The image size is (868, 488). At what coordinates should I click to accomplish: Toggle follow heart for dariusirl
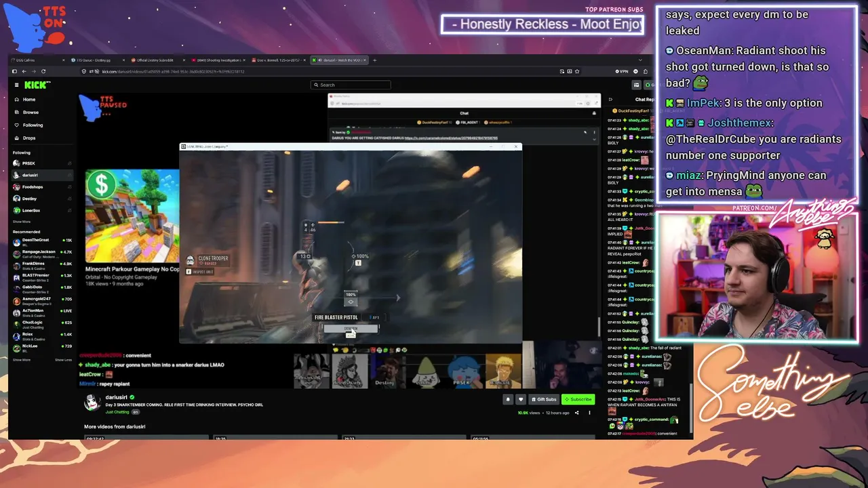coord(520,399)
